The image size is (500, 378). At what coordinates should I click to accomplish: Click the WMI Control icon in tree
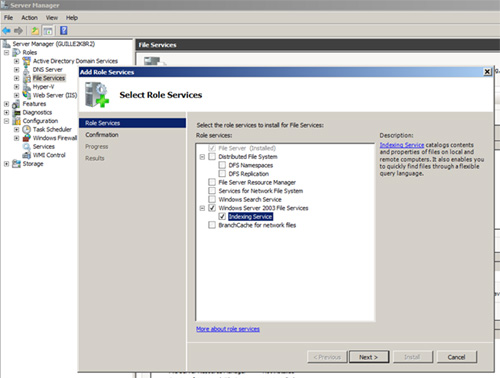[x=26, y=155]
